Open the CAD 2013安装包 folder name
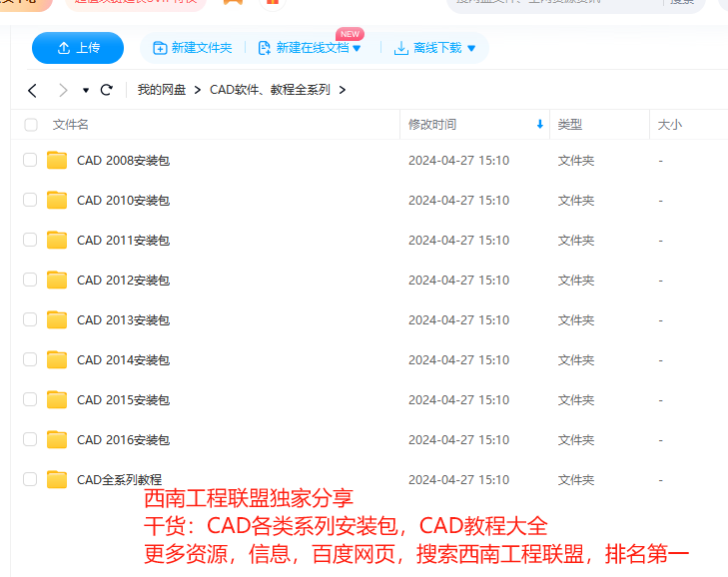This screenshot has height=577, width=728. (123, 320)
